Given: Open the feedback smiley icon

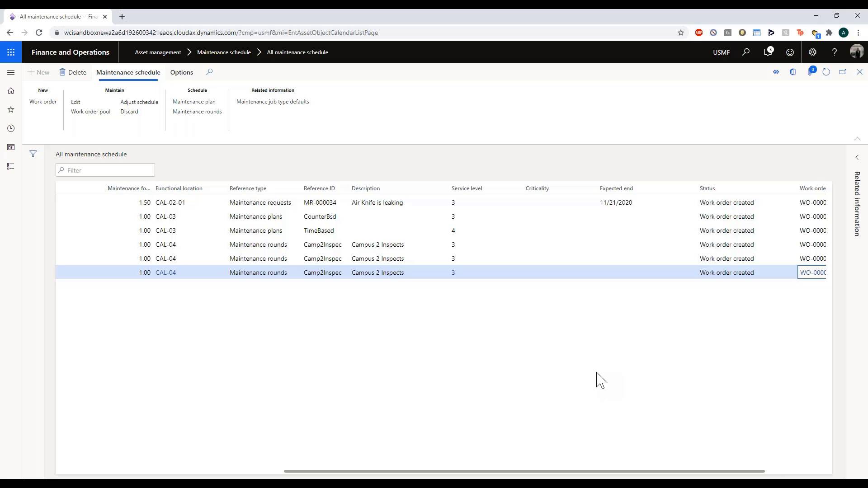Looking at the screenshot, I should 790,52.
